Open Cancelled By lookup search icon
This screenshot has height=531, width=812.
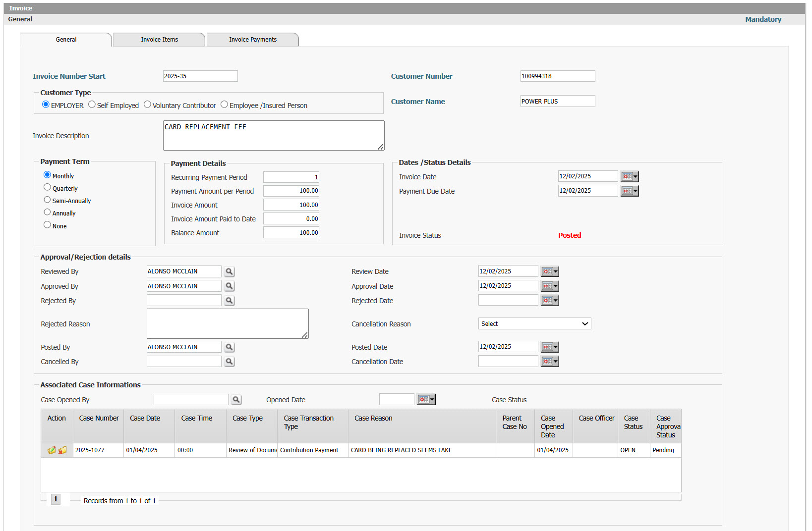tap(229, 362)
